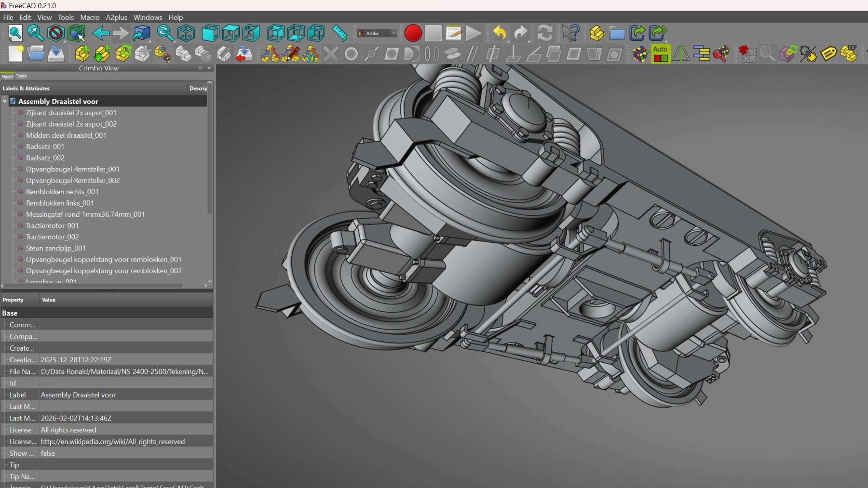Click the Rubik's cube solve constraints icon
Image resolution: width=868 pixels, height=488 pixels.
coord(640,54)
